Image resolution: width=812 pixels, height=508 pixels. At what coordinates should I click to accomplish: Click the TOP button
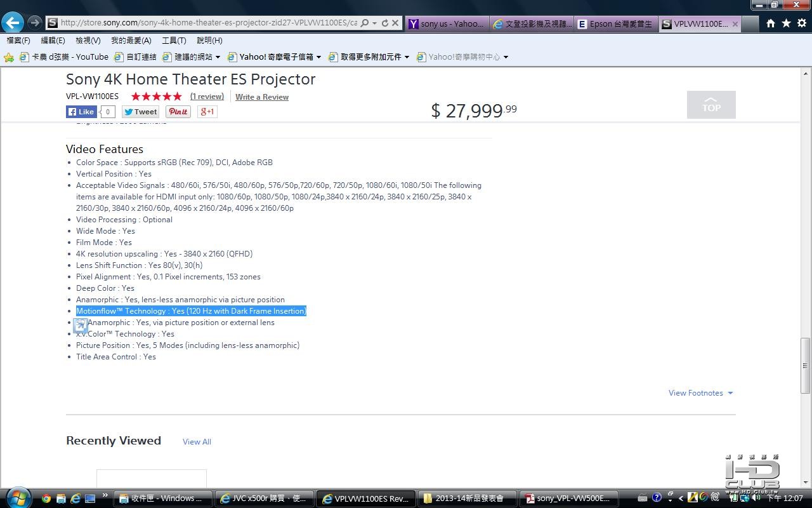711,105
